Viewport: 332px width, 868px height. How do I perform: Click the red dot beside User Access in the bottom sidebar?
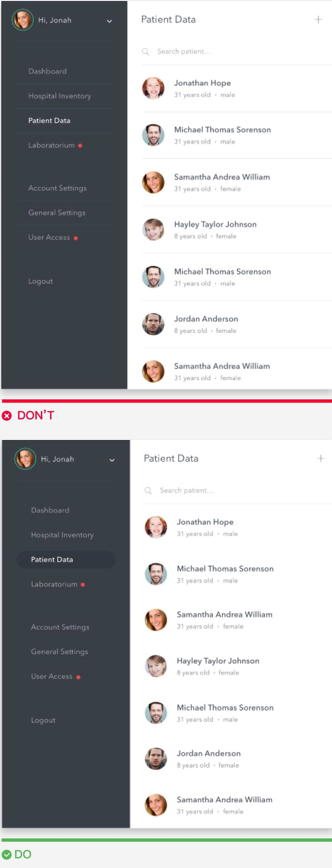78,677
